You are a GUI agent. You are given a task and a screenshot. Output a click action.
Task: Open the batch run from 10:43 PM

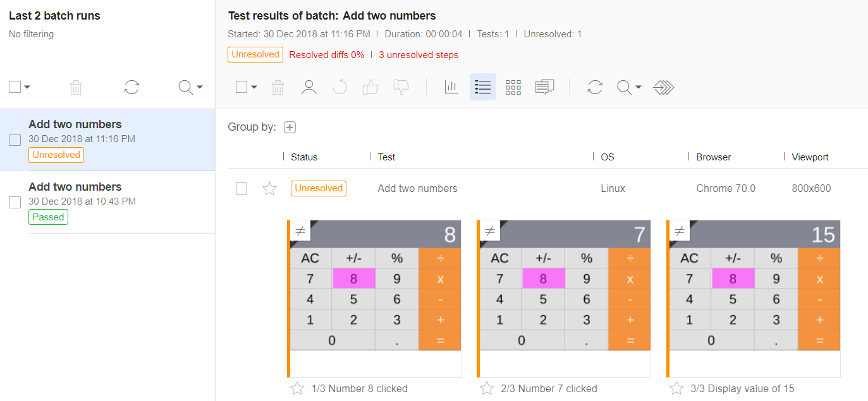75,187
